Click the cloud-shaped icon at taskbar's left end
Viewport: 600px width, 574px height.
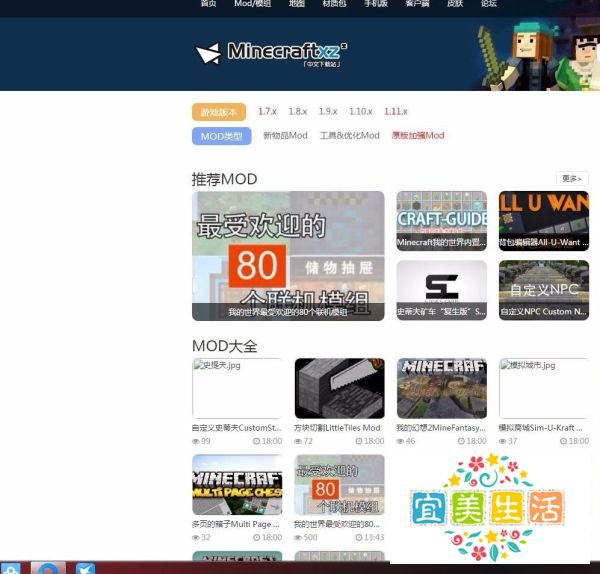[10, 569]
